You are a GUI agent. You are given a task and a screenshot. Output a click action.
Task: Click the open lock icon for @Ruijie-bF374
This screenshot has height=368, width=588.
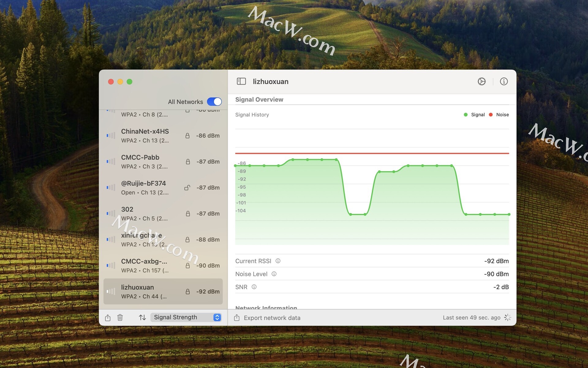tap(187, 188)
